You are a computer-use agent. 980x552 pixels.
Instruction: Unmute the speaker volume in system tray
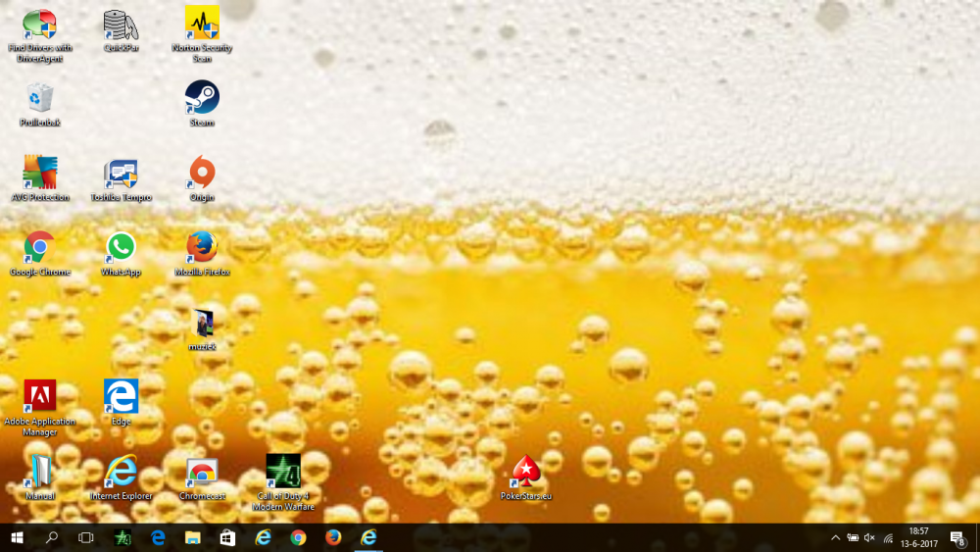pos(869,537)
